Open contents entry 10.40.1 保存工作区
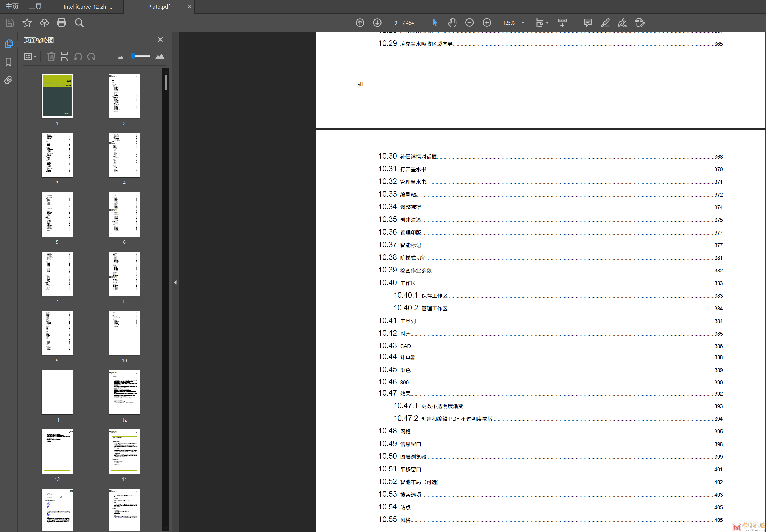 [x=558, y=296]
